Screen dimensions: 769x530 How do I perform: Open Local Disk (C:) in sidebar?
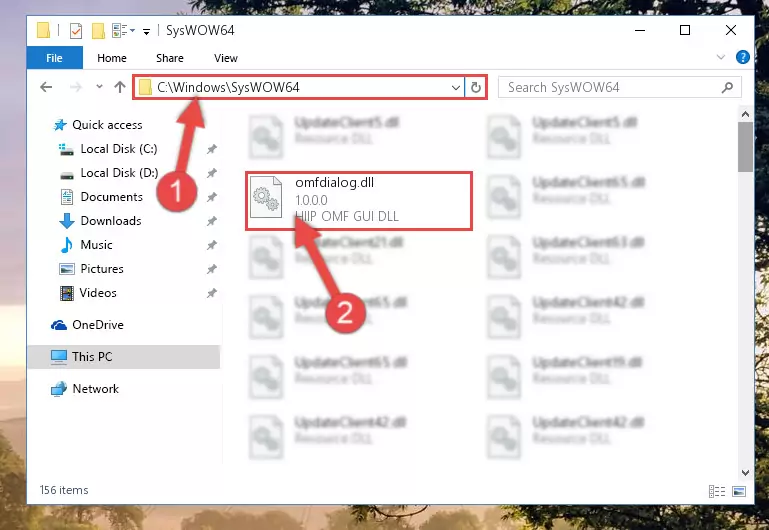119,149
